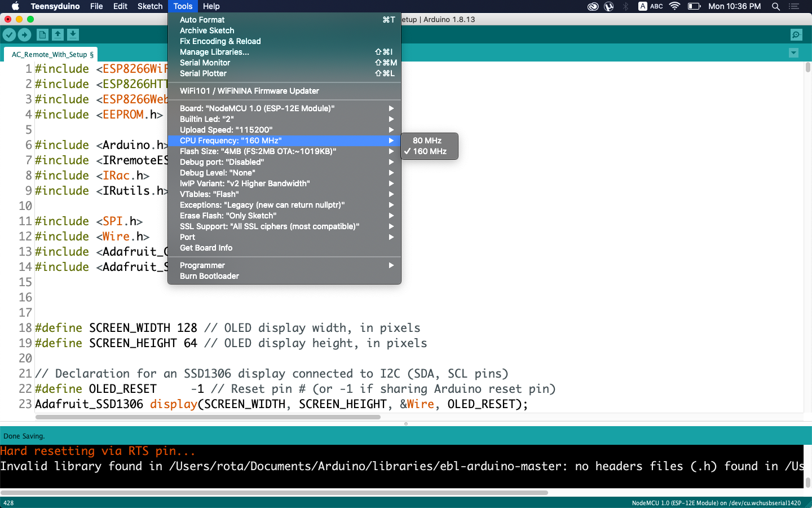The height and width of the screenshot is (508, 812).
Task: Click line 23 Adafruit_SSD1306 display declaration
Action: tap(281, 404)
